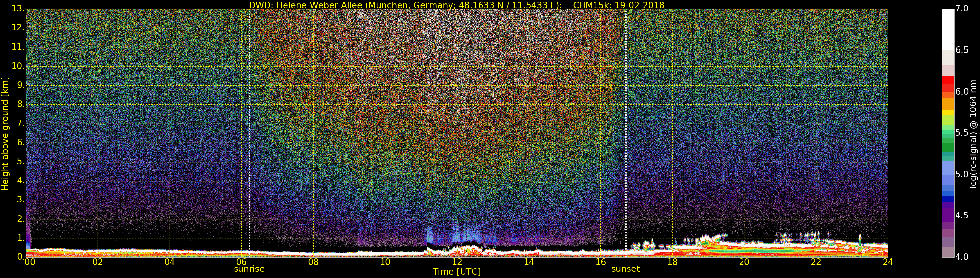Screen dimensions: 980x278
Task: Click the 'Height above ground [km]' axis title
Action: (x=5, y=133)
